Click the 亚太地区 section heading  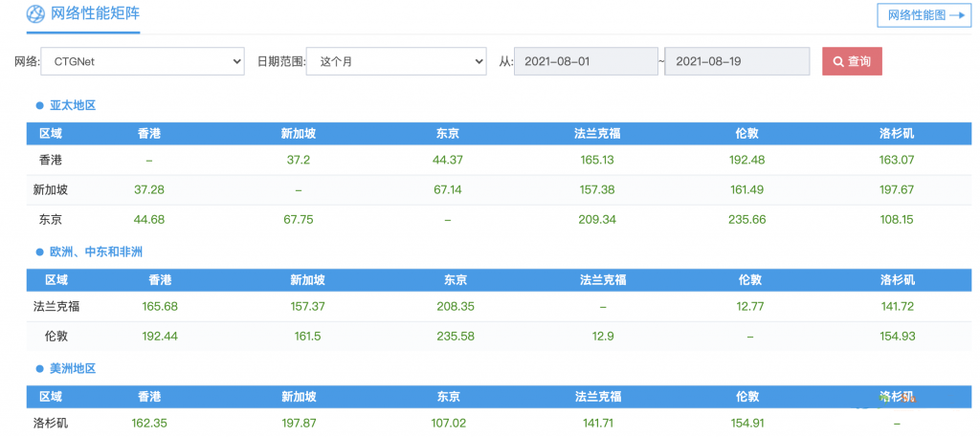tap(73, 106)
